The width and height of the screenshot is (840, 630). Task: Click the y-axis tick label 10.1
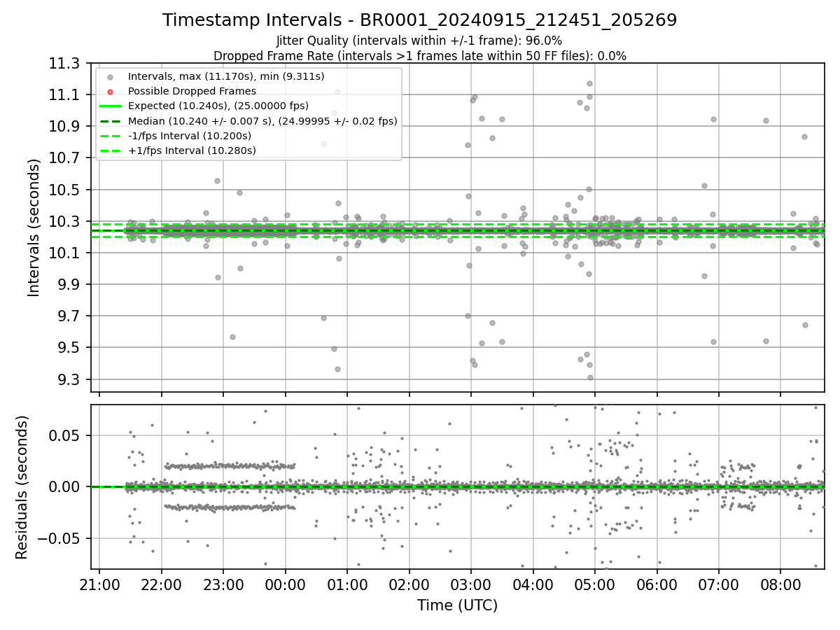coord(65,253)
